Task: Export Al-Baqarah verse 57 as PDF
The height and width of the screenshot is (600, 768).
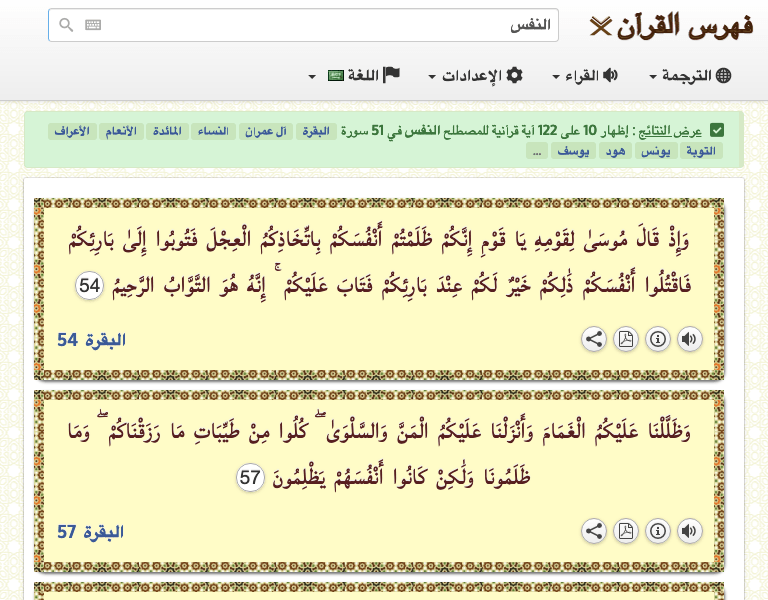Action: [625, 531]
